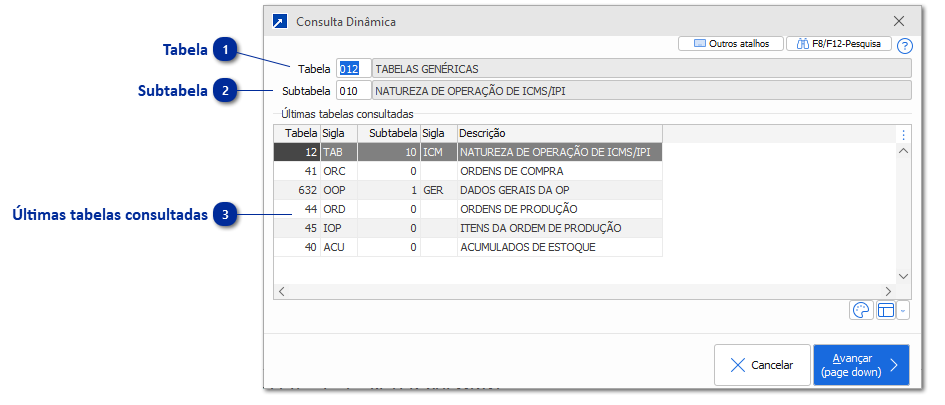
Task: Click the OOP sigla cell
Action: tap(339, 190)
